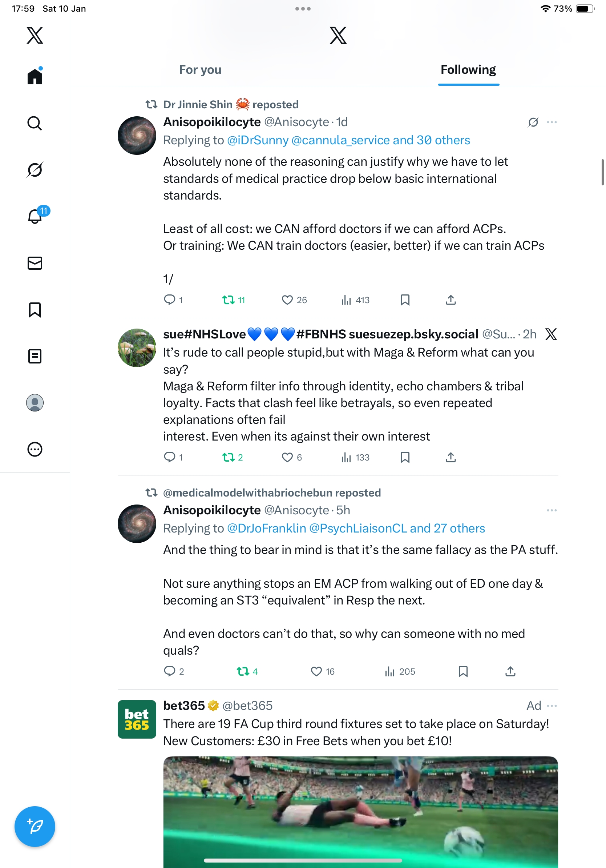
Task: Like the Anisopoikilocyte post with 26 likes
Action: (287, 300)
